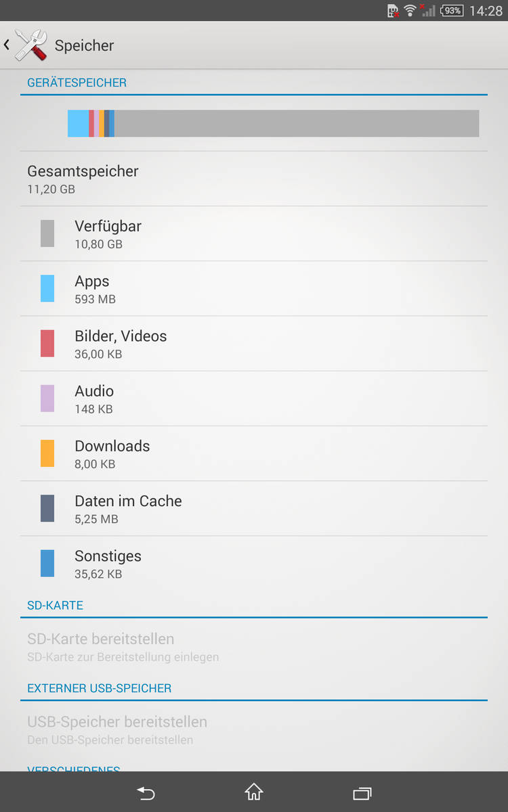
Task: Tap the red Bilder, Videos color swatch
Action: (x=47, y=343)
